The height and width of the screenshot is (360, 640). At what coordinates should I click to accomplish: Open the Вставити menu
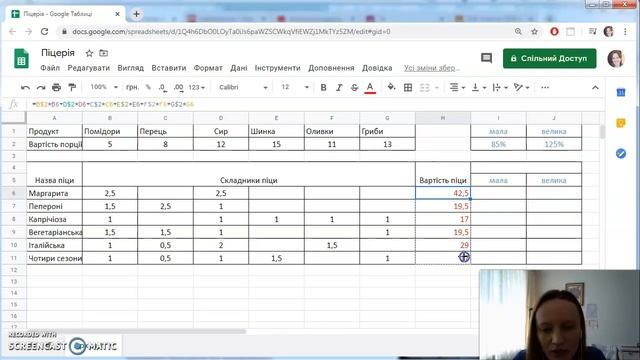click(169, 68)
